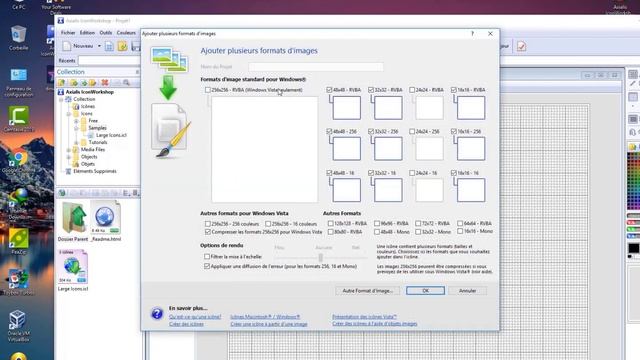Open the Camtasia desktop shortcut
The width and height of the screenshot is (640, 360).
[x=18, y=118]
